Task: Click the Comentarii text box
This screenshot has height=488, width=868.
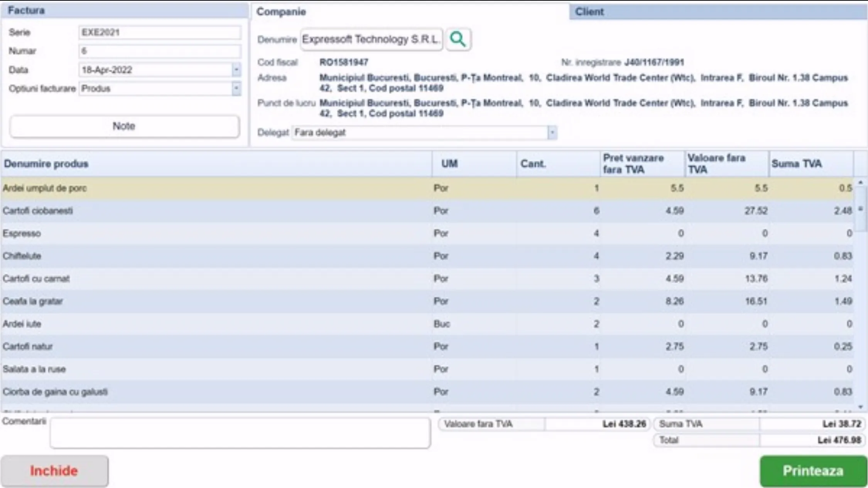Action: (x=240, y=433)
